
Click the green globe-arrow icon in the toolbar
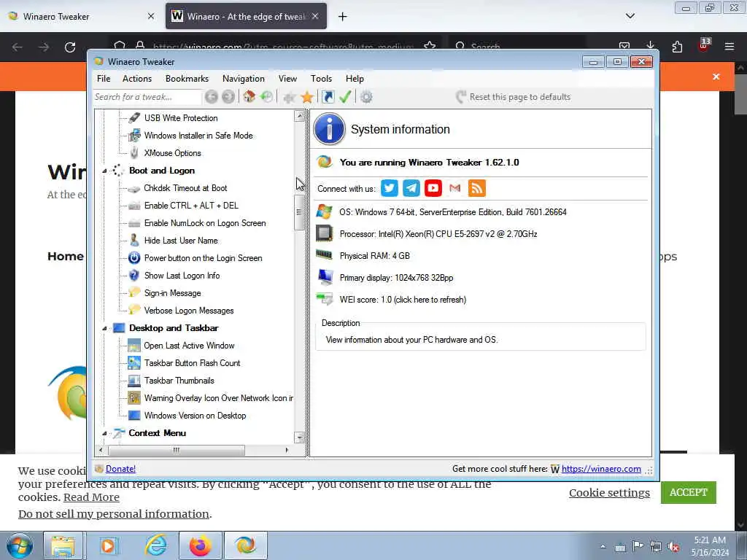267,97
